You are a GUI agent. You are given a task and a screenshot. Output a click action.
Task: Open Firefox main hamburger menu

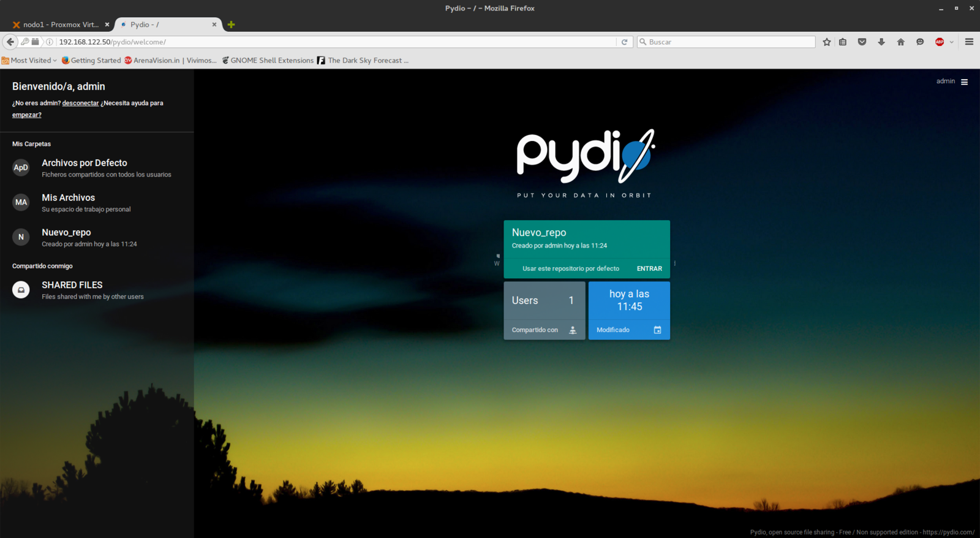coord(969,42)
